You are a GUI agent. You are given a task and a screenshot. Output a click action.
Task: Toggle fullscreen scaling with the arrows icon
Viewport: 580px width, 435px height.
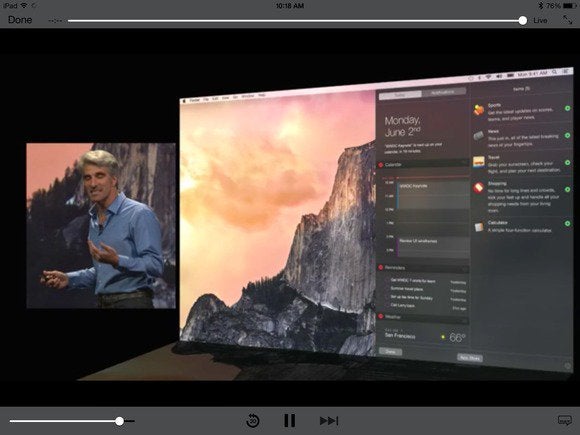coord(567,20)
